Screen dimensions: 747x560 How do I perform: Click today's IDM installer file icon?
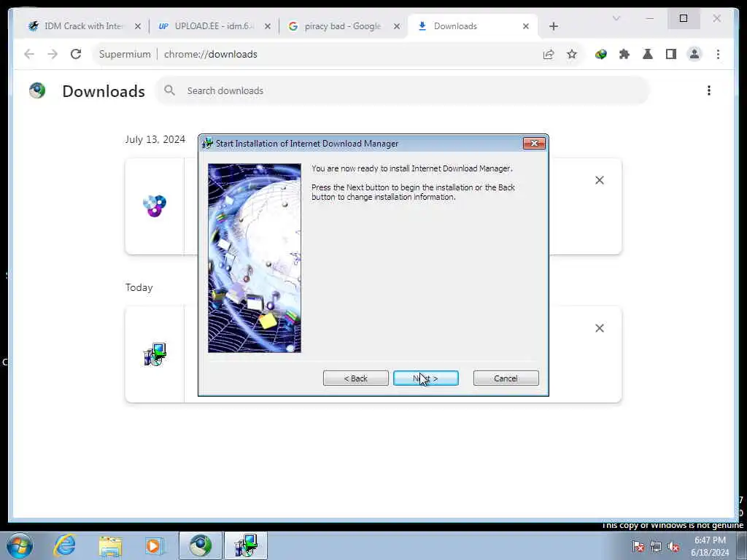(155, 354)
